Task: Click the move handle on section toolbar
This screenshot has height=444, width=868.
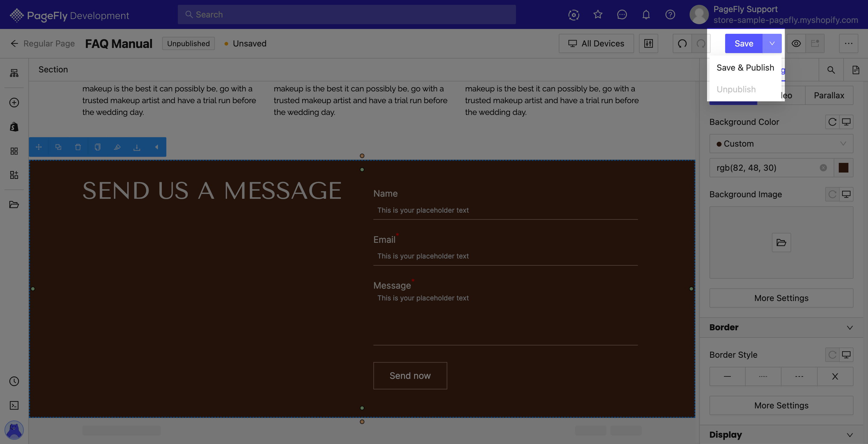Action: tap(39, 147)
